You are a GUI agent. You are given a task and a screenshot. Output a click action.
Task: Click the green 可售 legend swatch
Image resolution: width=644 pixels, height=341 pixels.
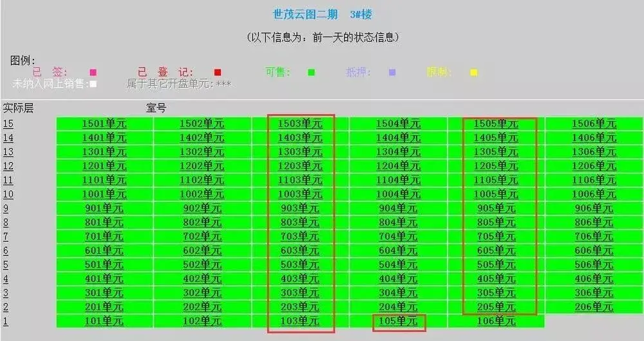pos(312,73)
